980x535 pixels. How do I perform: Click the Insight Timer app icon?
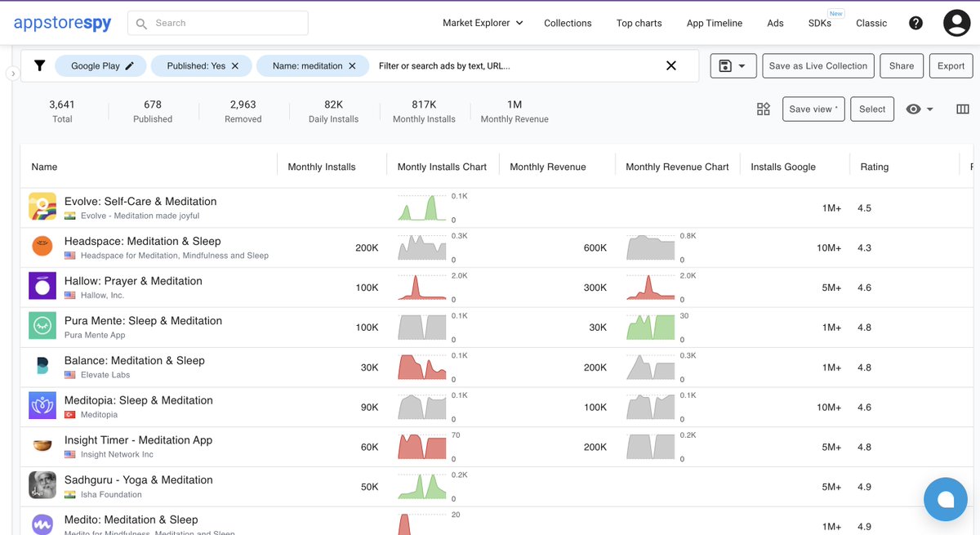click(42, 447)
